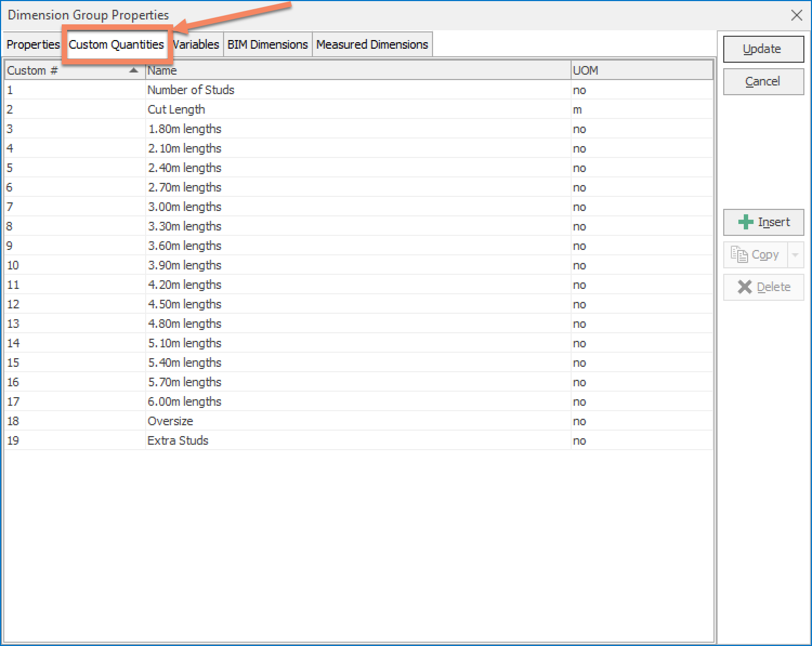Insert a new custom quantity
Screen dimensions: 812x646
tap(763, 222)
